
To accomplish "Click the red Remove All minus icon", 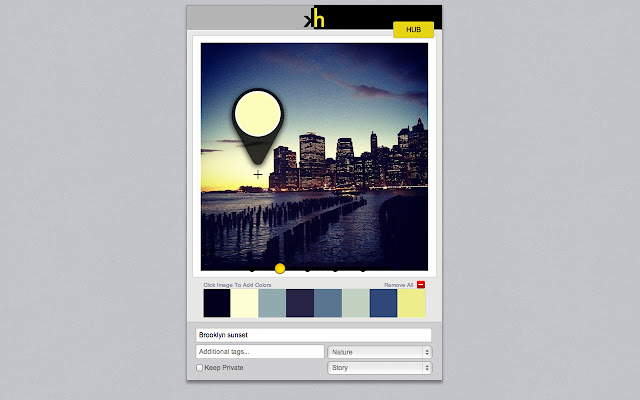I will click(x=421, y=285).
